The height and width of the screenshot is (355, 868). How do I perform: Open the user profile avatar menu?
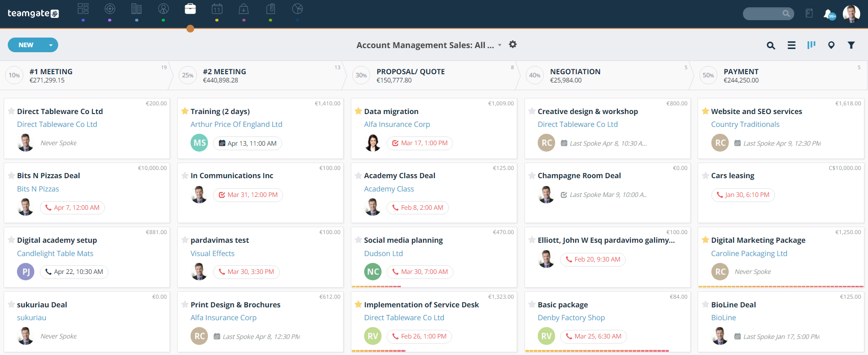(x=852, y=14)
